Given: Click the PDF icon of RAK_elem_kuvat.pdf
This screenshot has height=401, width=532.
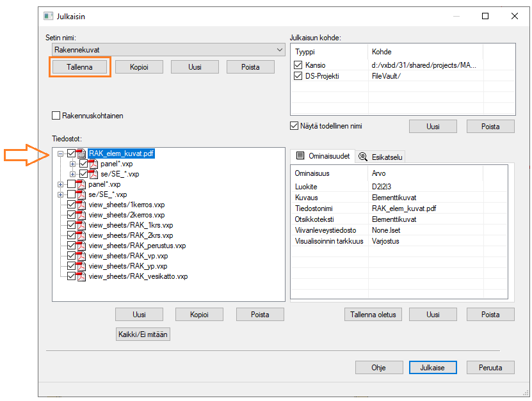Looking at the screenshot, I should [x=81, y=153].
